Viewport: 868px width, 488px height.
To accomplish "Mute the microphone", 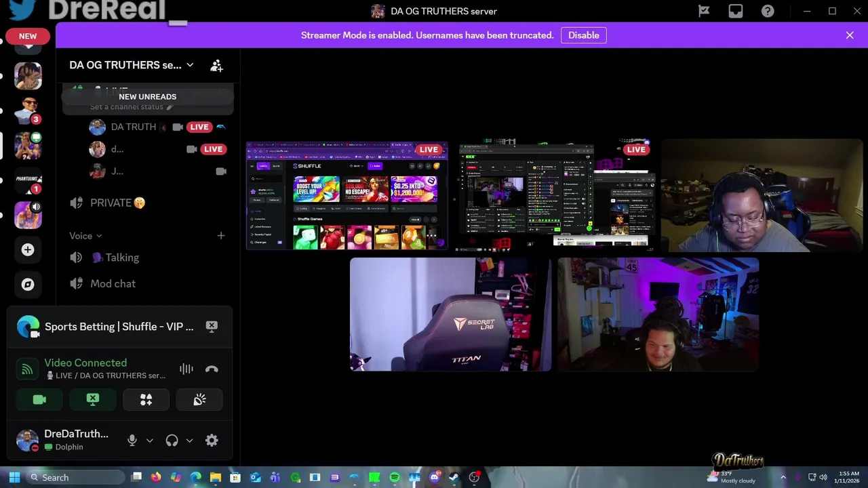I will click(x=132, y=441).
